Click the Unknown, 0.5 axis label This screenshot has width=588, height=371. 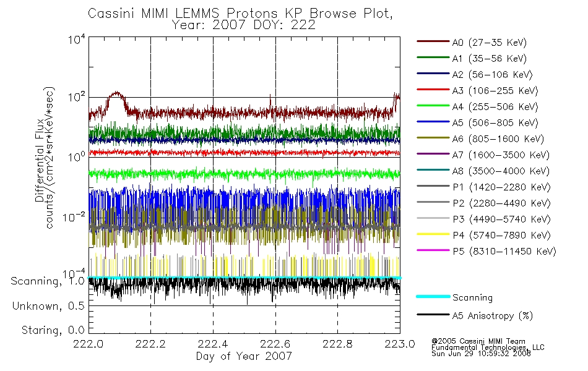(48, 306)
